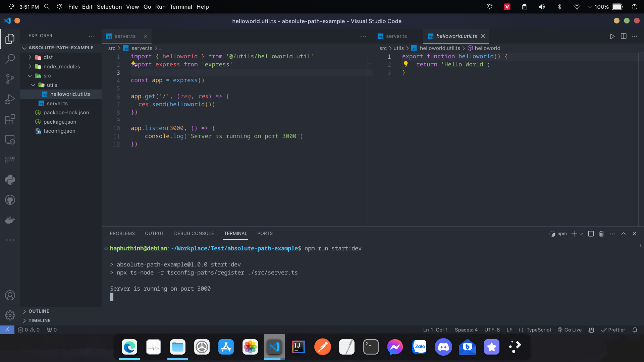This screenshot has height=362, width=644.
Task: Open the Source Control view
Action: (x=10, y=79)
